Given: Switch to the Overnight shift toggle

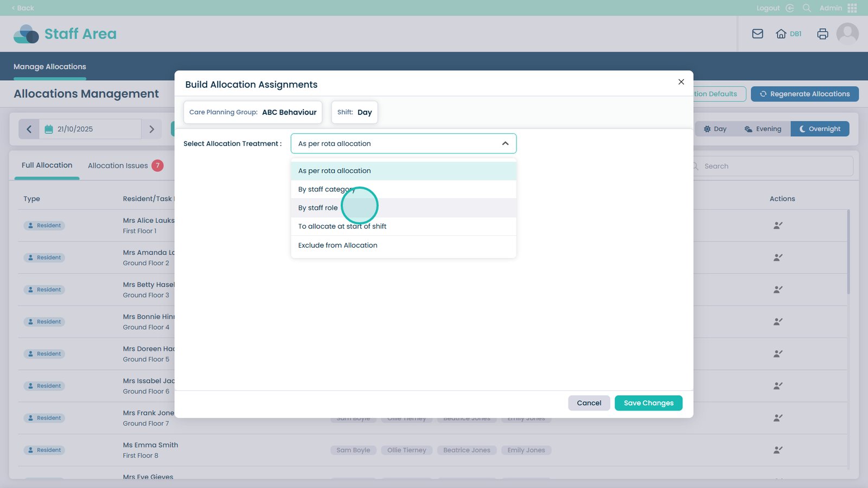Looking at the screenshot, I should point(820,129).
